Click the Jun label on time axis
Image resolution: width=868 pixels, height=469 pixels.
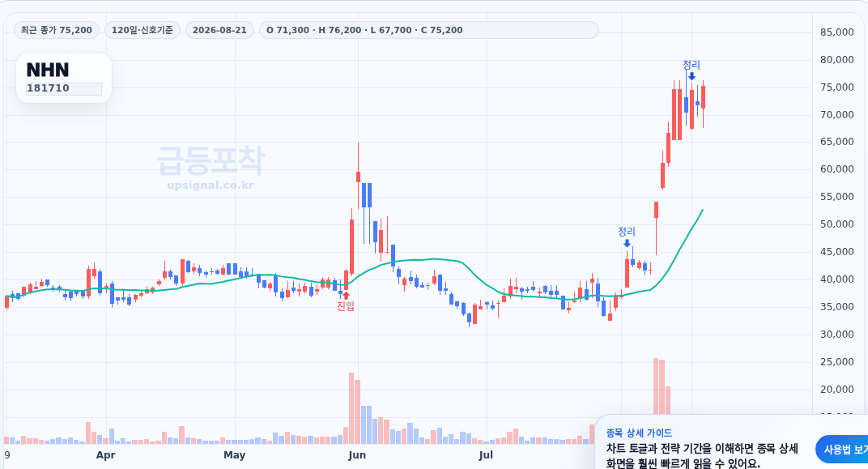click(x=357, y=455)
